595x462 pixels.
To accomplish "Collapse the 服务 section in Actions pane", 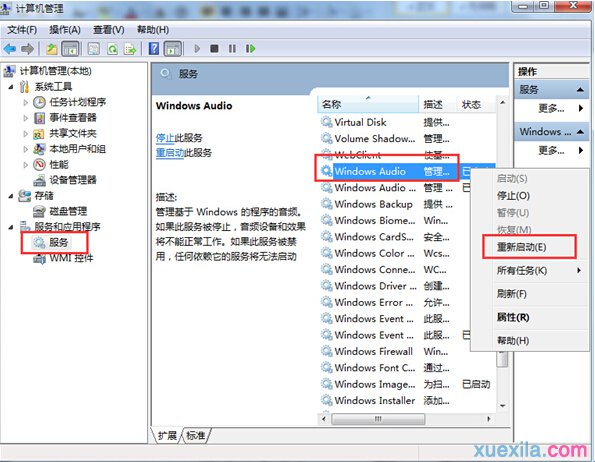I will point(580,90).
